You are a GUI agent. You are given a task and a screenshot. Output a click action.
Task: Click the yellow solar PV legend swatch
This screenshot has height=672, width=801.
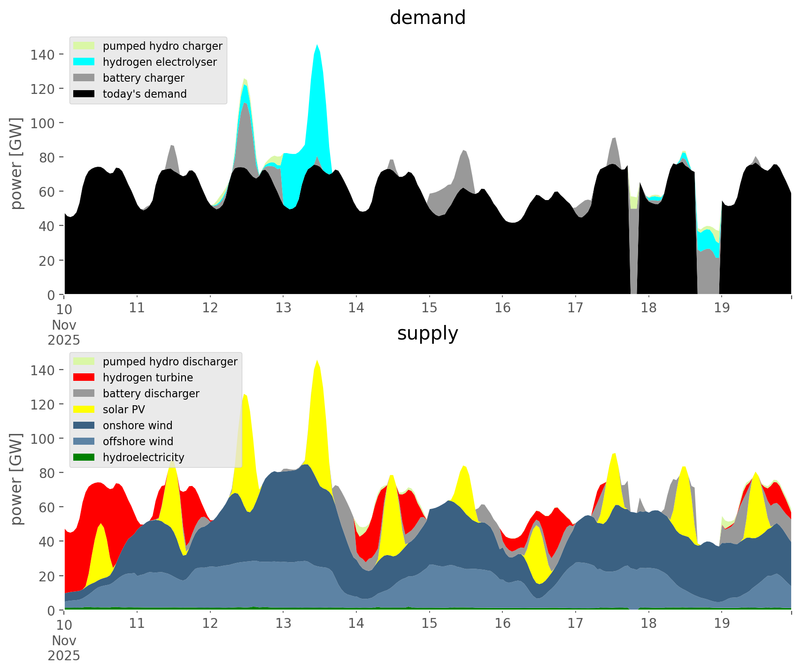84,409
